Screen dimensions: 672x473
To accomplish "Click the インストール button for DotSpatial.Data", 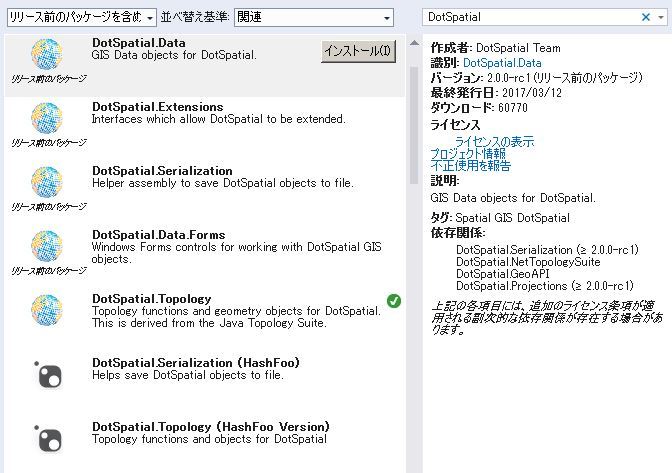I will click(x=358, y=51).
